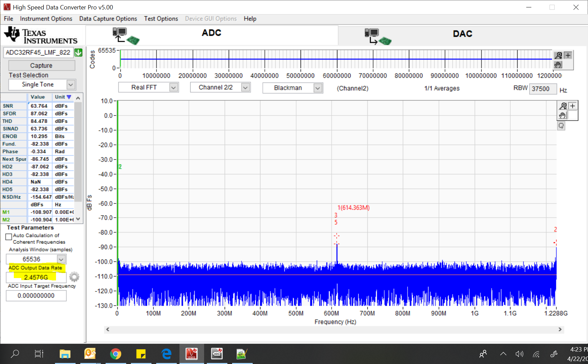
Task: Click the SFDR value 87.062 cell
Action: coord(40,114)
